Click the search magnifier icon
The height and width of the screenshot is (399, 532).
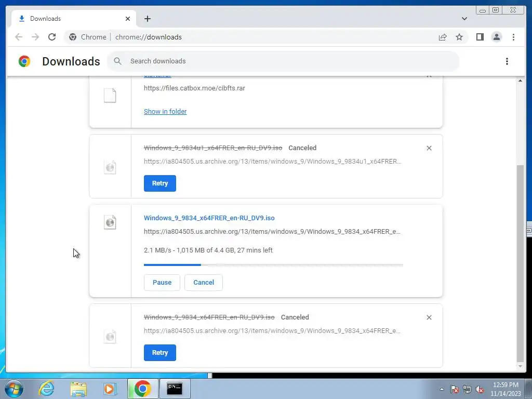118,61
